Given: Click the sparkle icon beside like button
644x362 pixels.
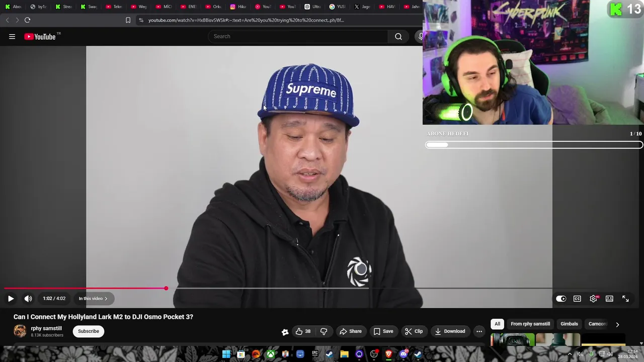Looking at the screenshot, I should pos(285,332).
